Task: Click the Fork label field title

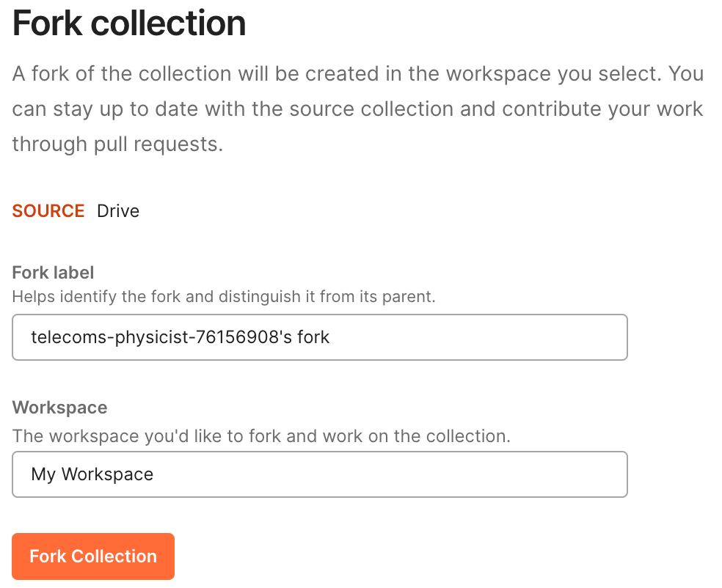Action: [x=53, y=273]
